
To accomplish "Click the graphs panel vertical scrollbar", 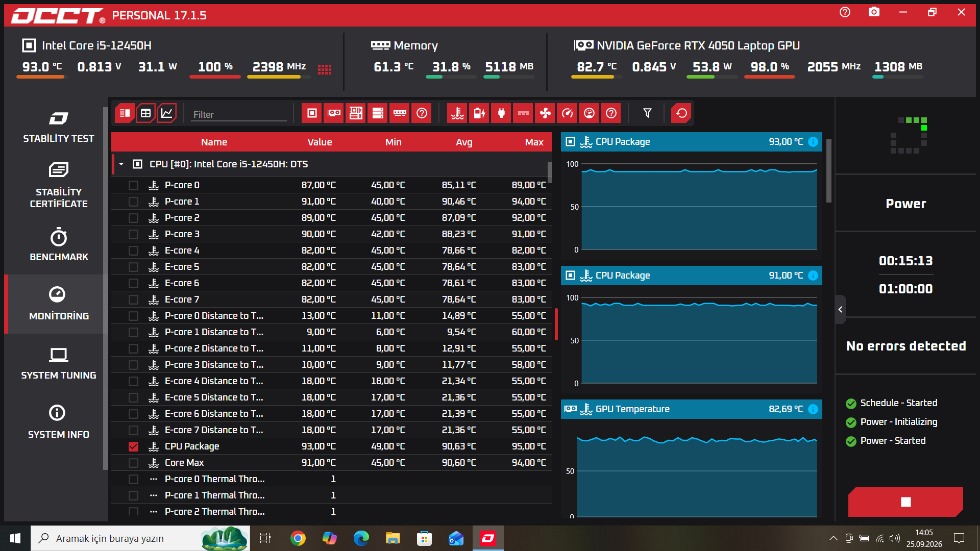I will 829,171.
